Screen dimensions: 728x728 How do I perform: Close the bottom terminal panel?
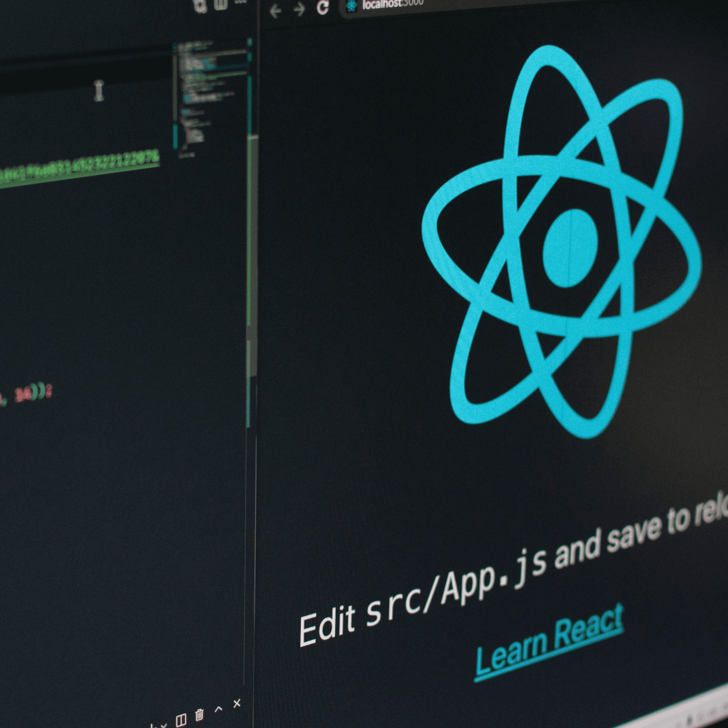[x=237, y=703]
